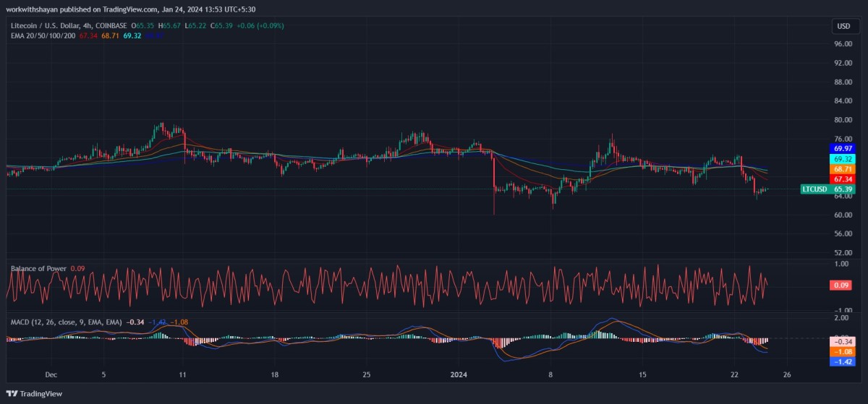
Task: Click the blue 69.97 EMA price tag
Action: coord(843,148)
